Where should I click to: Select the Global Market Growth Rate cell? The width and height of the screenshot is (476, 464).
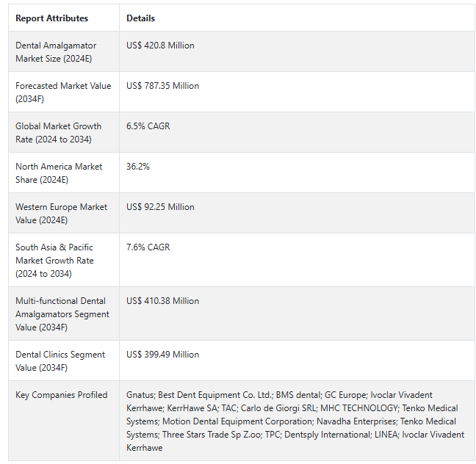59,133
